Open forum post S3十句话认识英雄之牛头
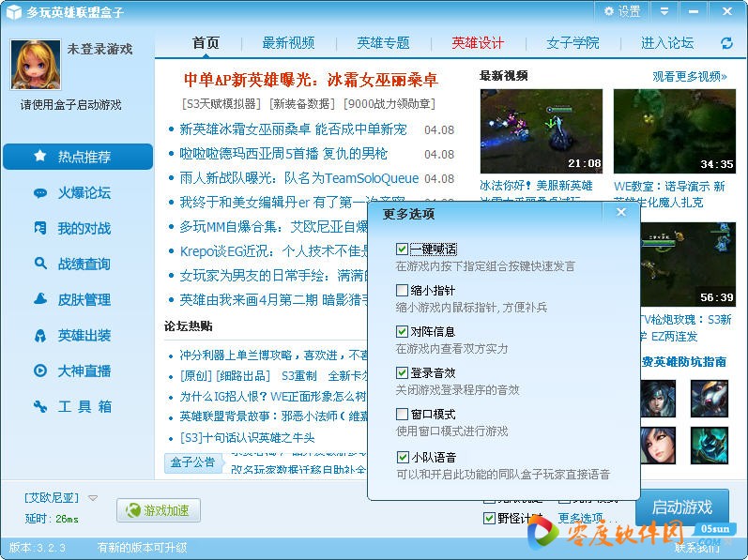The width and height of the screenshot is (748, 560). point(247,437)
